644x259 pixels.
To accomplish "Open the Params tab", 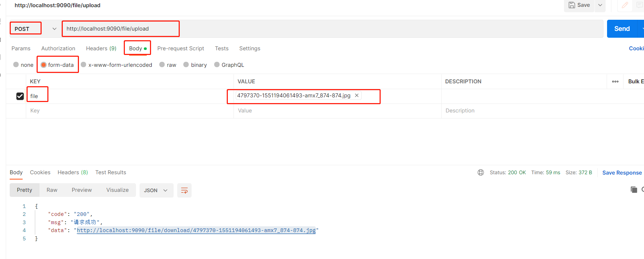I will tap(21, 48).
